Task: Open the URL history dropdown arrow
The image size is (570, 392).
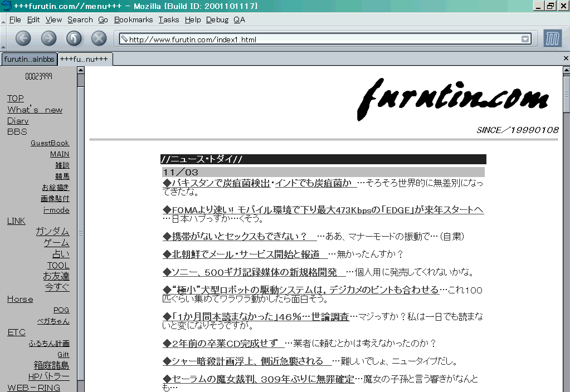Action: click(525, 39)
